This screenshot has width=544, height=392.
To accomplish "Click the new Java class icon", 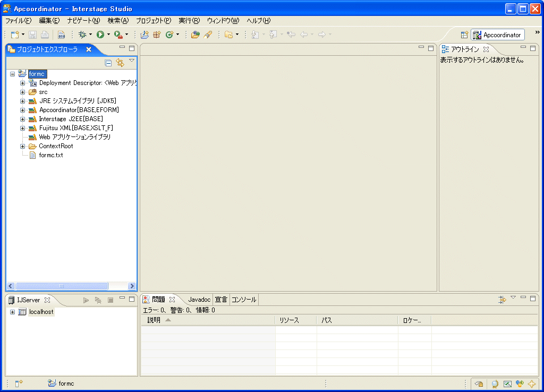I will point(169,35).
